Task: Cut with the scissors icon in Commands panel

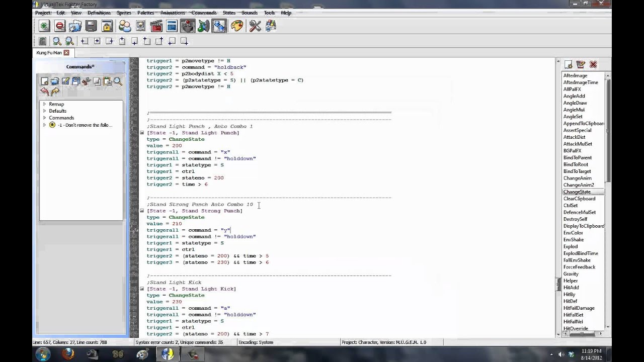Action: pyautogui.click(x=86, y=81)
